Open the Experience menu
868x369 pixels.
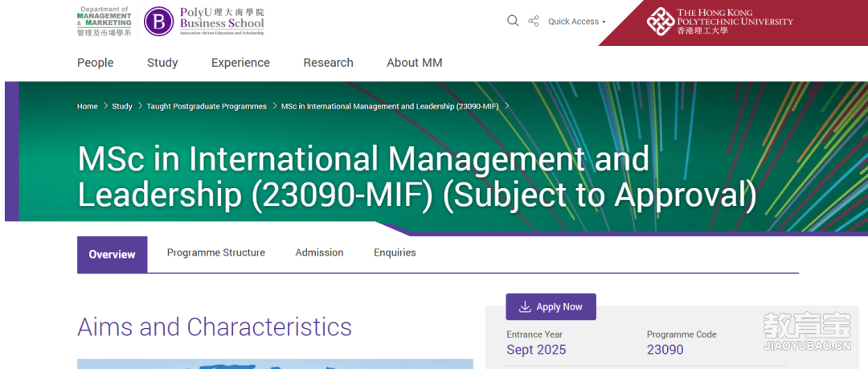(x=240, y=63)
